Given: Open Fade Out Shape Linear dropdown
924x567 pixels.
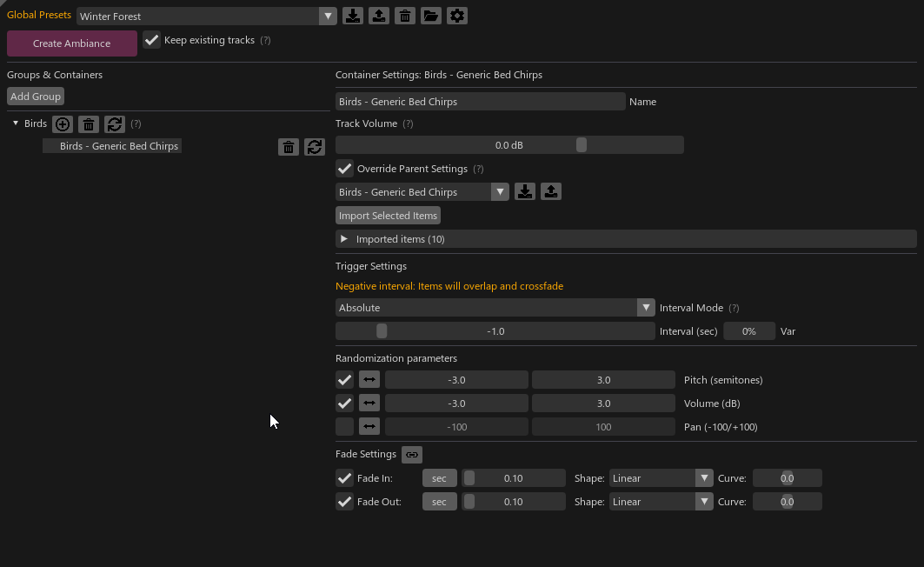Looking at the screenshot, I should tap(661, 502).
